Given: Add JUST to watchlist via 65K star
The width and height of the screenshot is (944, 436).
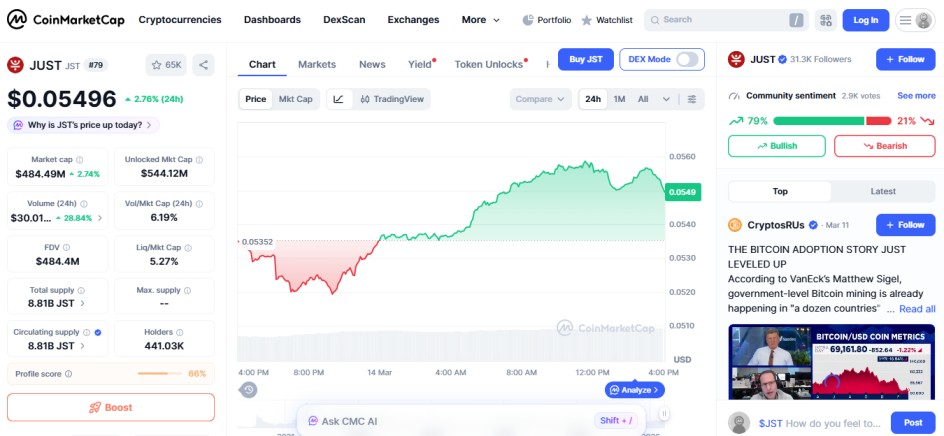Looking at the screenshot, I should pos(166,64).
